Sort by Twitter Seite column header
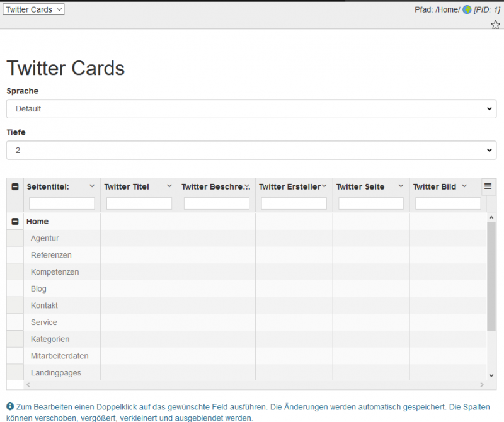 [360, 186]
